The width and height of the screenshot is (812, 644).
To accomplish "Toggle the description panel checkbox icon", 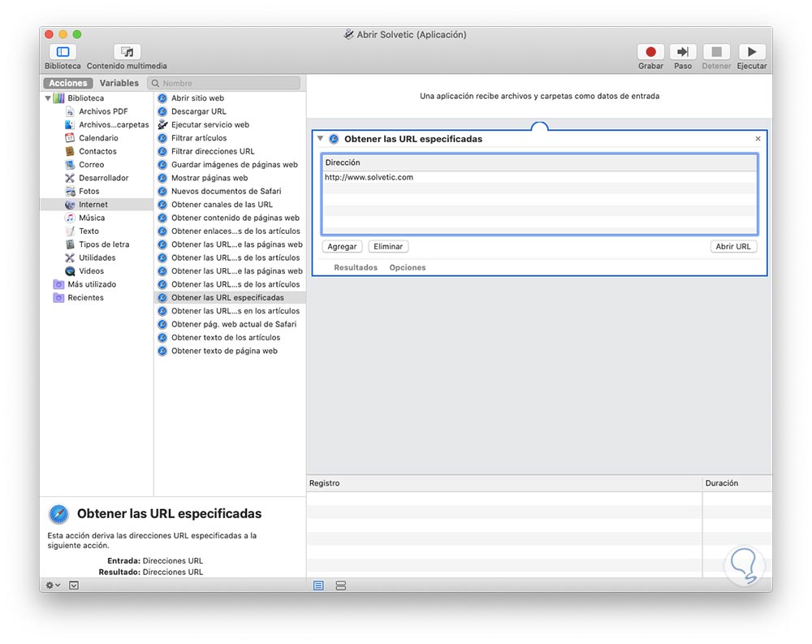I will [74, 585].
